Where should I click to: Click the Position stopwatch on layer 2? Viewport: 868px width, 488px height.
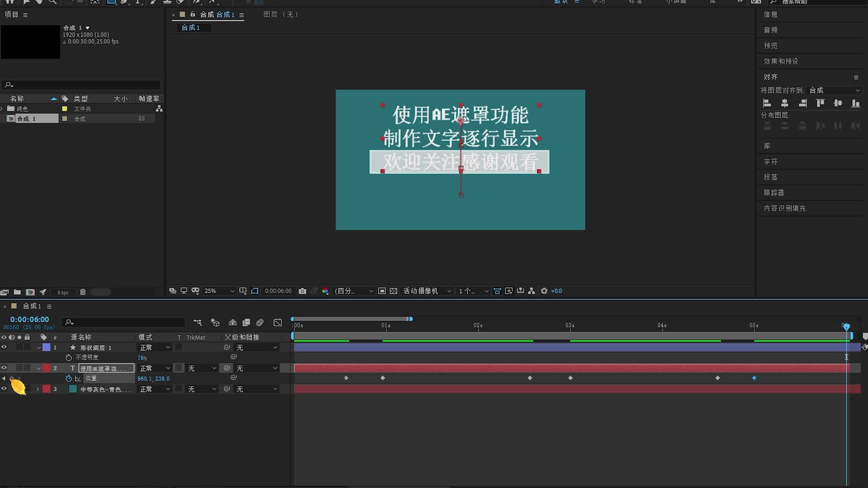(x=69, y=379)
